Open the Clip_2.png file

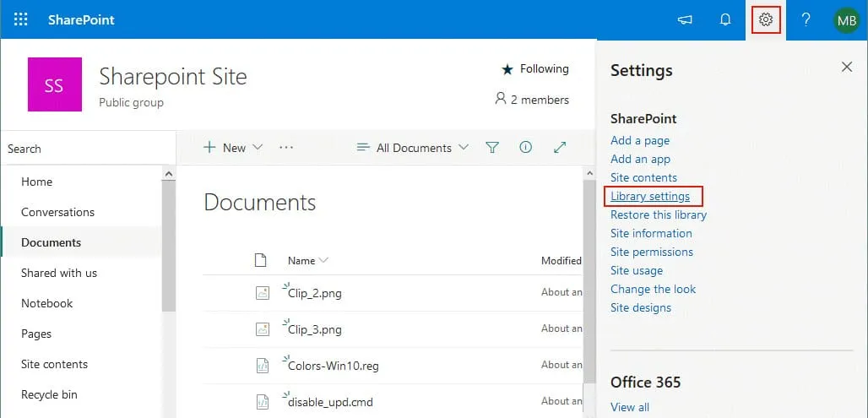click(314, 293)
